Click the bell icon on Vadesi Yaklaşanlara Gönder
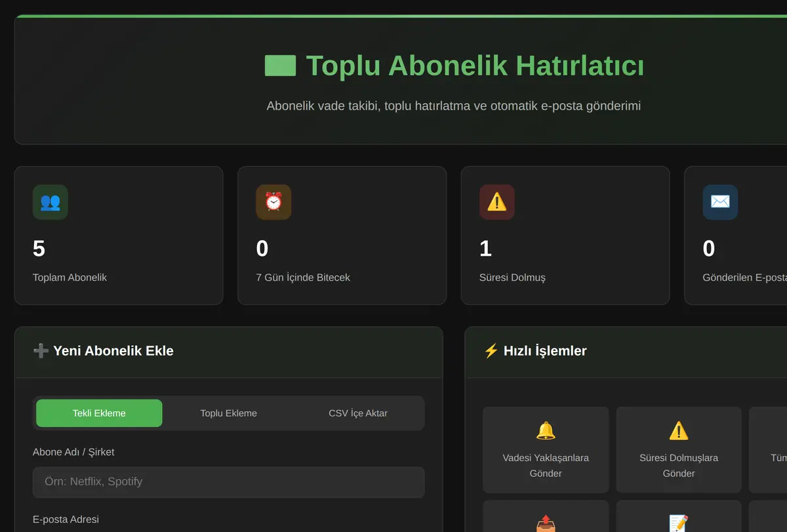 [x=546, y=430]
